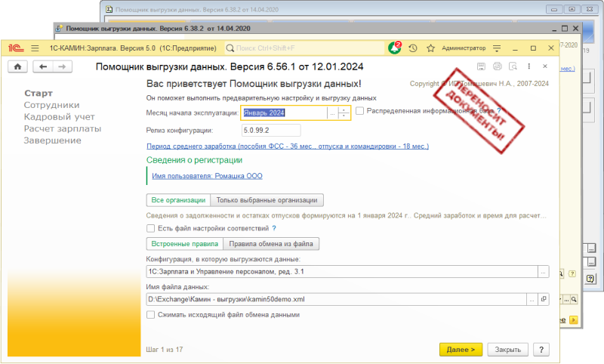Click the Далее > button
604x364 pixels.
tap(461, 350)
